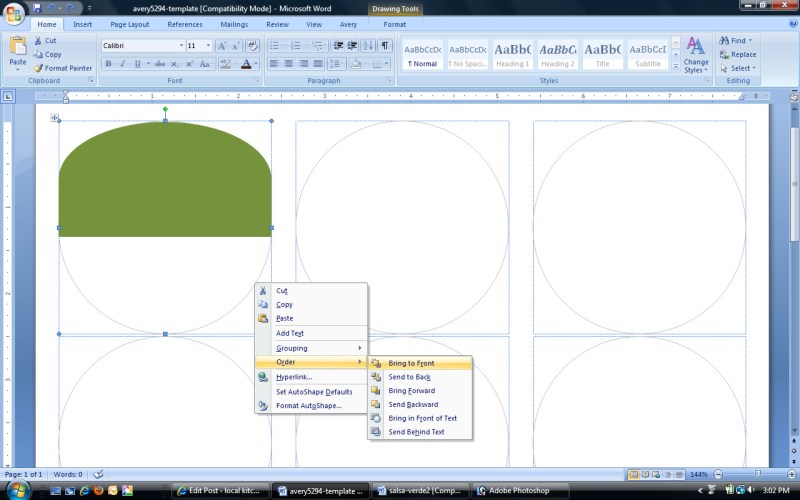Toggle Italic formatting
800x500 pixels.
click(x=122, y=64)
